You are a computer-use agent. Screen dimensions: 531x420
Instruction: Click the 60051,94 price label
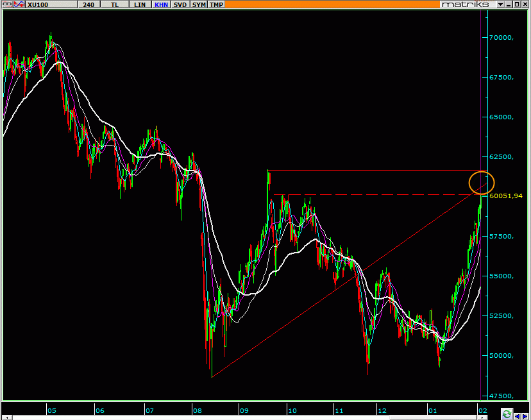(x=506, y=196)
